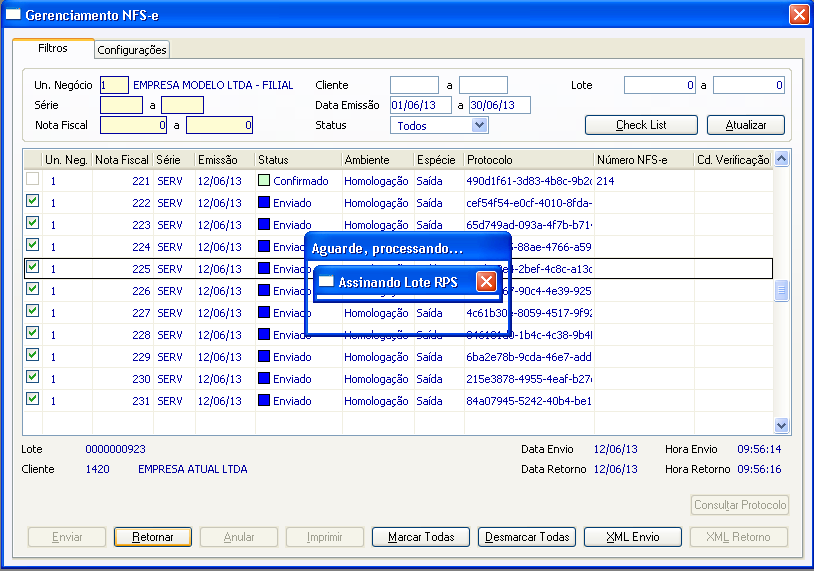Click the grid scroll up arrow
The width and height of the screenshot is (814, 571).
[x=781, y=159]
